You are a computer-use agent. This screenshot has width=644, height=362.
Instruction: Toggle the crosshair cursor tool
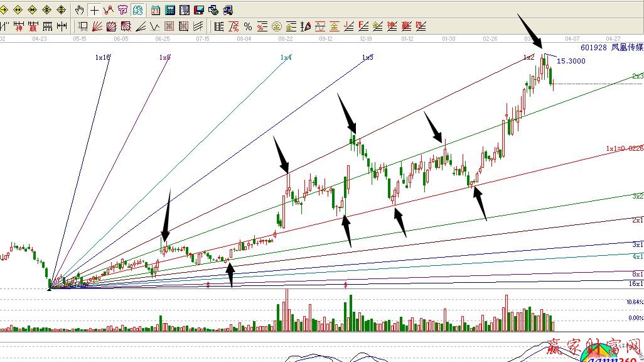click(94, 10)
